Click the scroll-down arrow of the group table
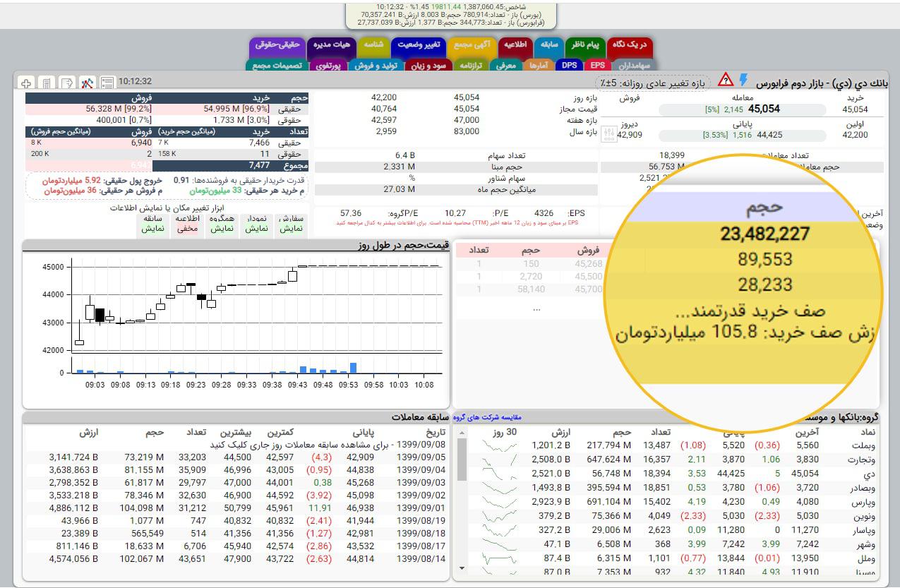The image size is (900, 588). click(x=462, y=568)
